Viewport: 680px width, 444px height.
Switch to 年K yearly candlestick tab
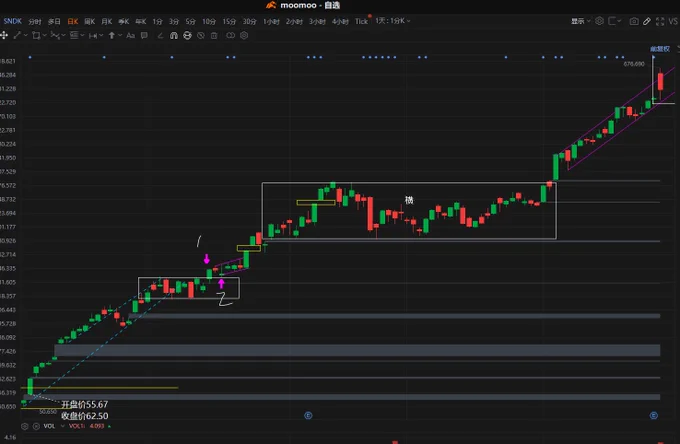coord(141,22)
